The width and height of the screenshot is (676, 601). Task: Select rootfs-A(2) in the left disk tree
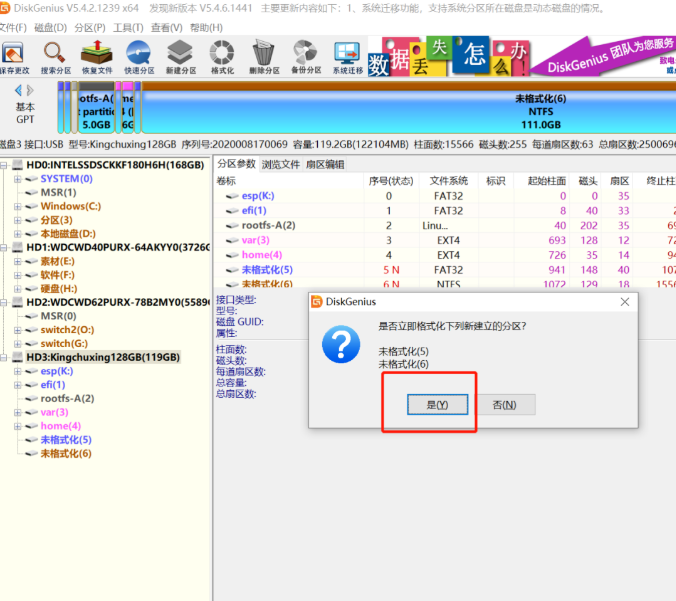pyautogui.click(x=67, y=398)
